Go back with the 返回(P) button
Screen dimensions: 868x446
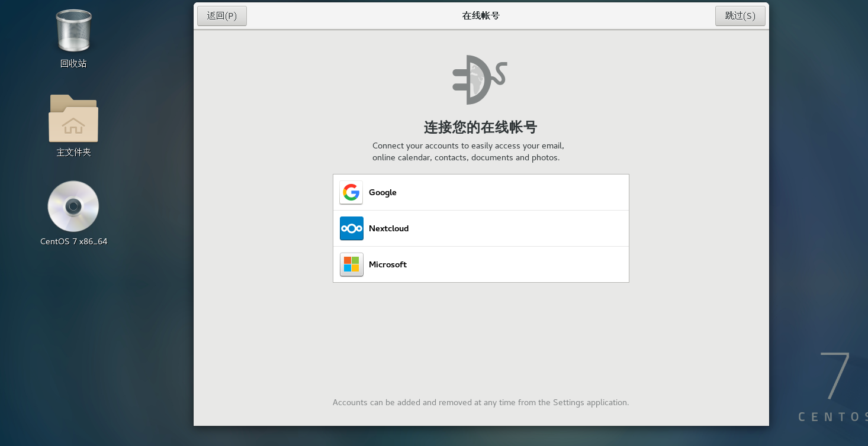click(x=222, y=16)
